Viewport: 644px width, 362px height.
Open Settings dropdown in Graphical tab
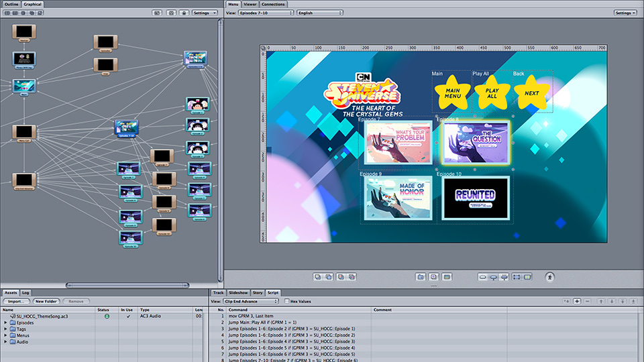tap(205, 13)
